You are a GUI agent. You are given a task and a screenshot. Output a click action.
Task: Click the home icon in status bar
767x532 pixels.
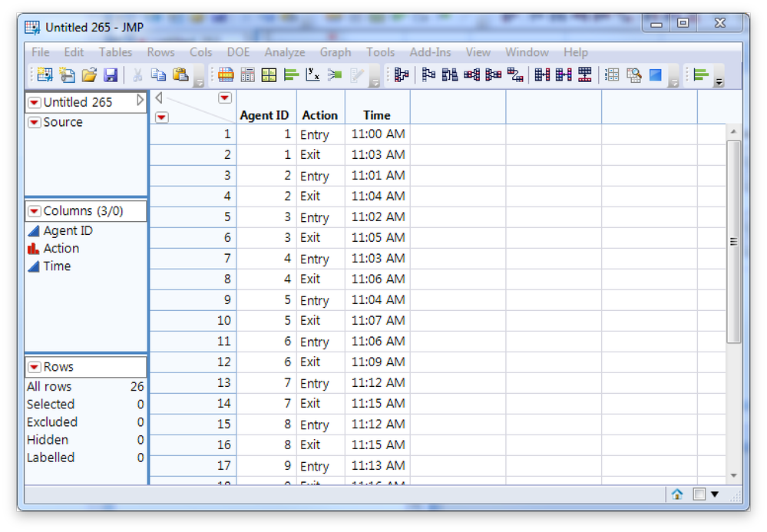pos(677,494)
